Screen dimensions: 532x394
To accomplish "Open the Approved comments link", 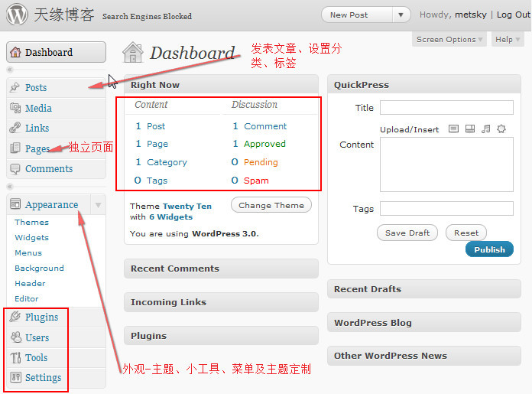I will coord(264,144).
